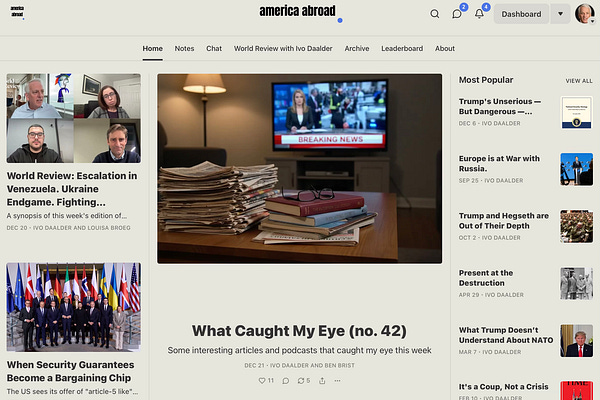Click 'A synopsis of this week's edition of...' text
This screenshot has width=600, height=400.
(x=67, y=216)
